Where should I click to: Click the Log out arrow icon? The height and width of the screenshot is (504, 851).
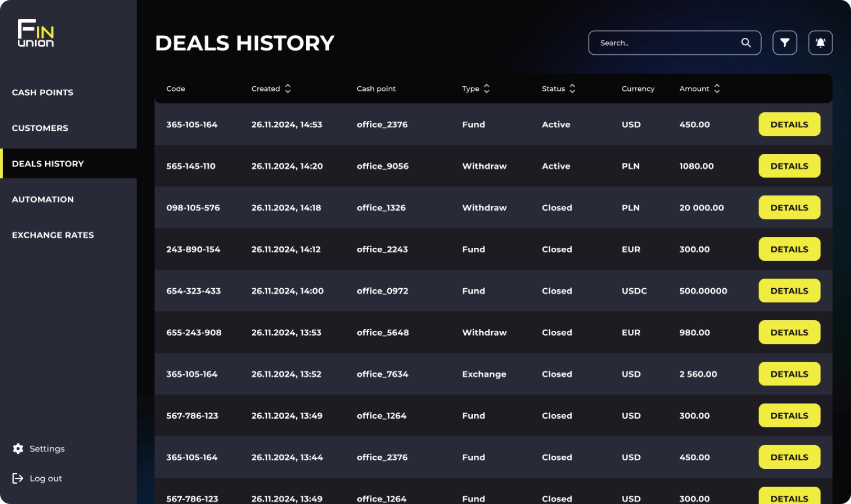[x=18, y=478]
